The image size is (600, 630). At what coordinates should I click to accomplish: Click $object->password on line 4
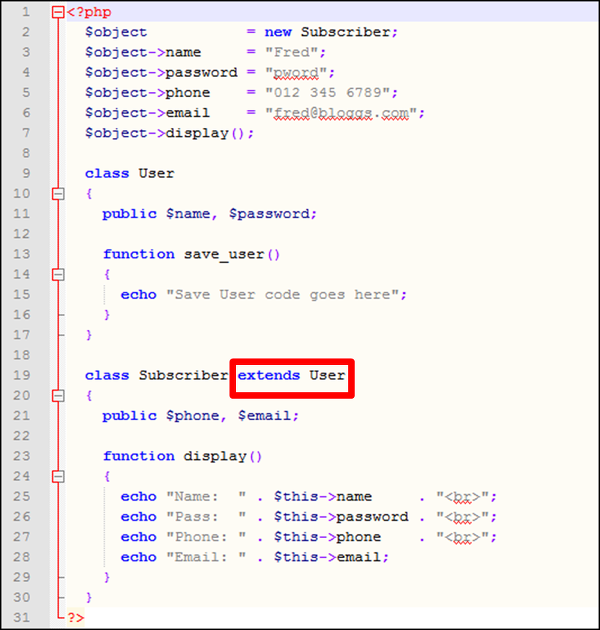[x=161, y=73]
